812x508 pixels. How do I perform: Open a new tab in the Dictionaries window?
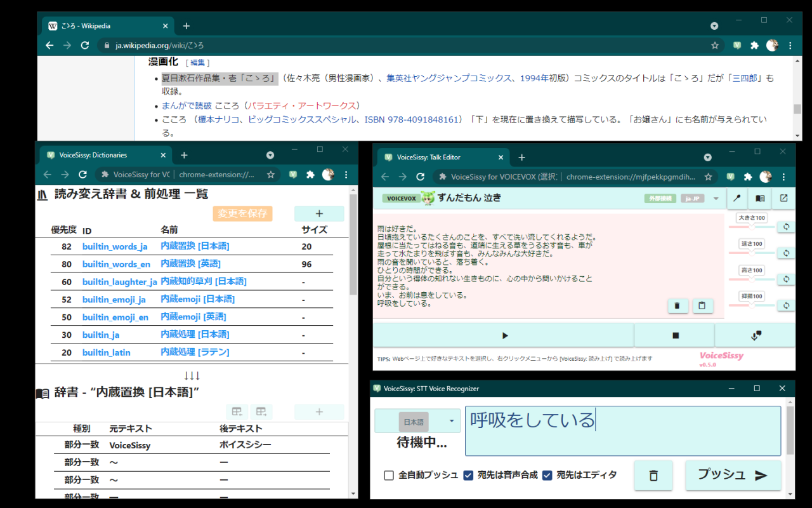[184, 155]
